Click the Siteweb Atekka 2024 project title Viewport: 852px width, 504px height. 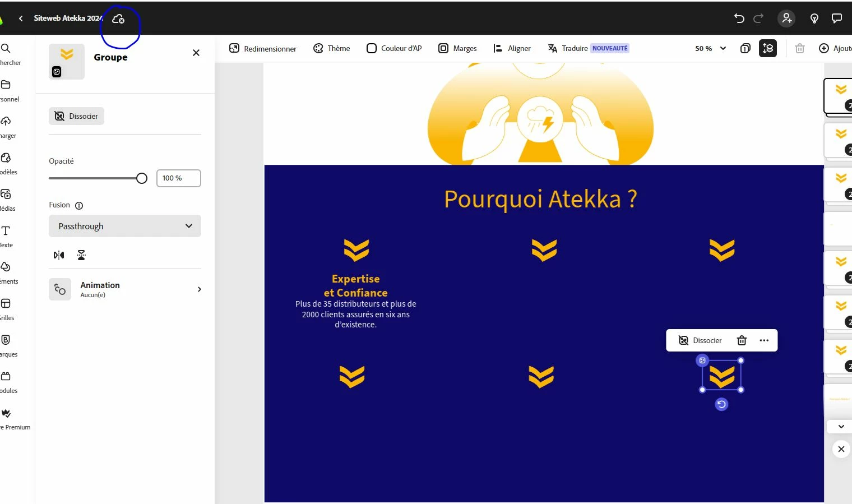pos(68,19)
